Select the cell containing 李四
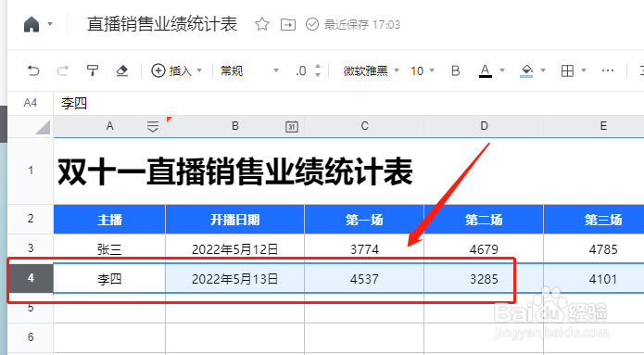Image resolution: width=644 pixels, height=355 pixels. pos(109,279)
